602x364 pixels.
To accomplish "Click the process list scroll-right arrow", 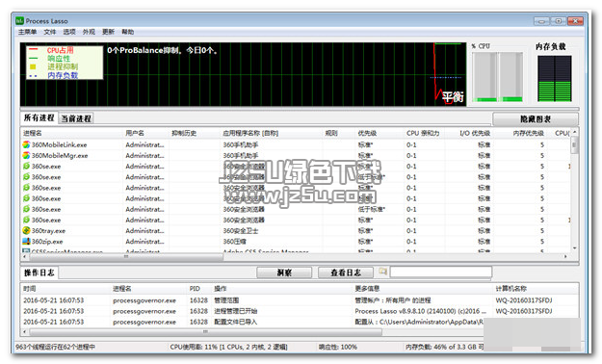I will point(565,256).
